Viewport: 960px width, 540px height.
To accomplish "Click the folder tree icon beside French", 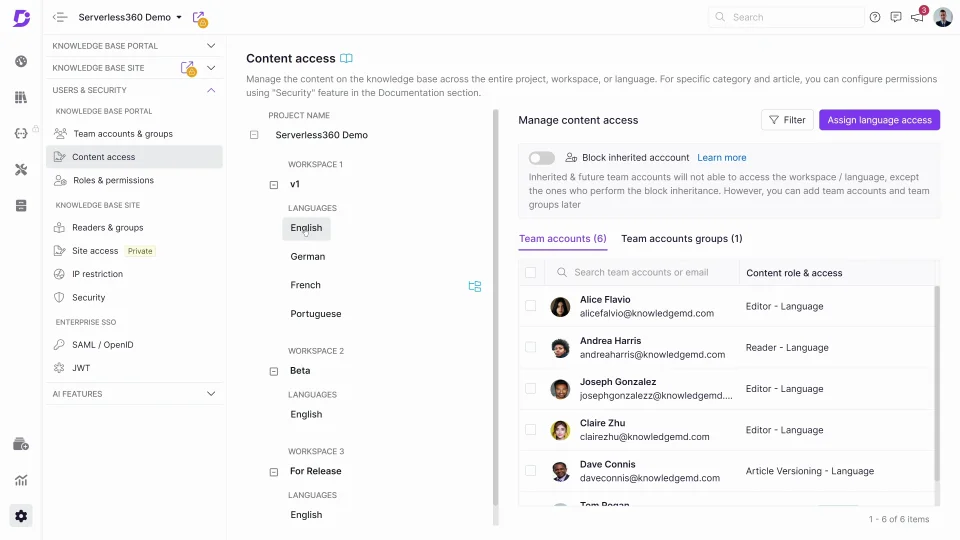I will (475, 286).
